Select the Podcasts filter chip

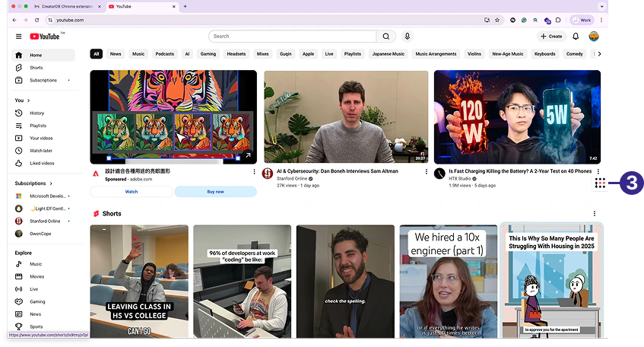165,54
